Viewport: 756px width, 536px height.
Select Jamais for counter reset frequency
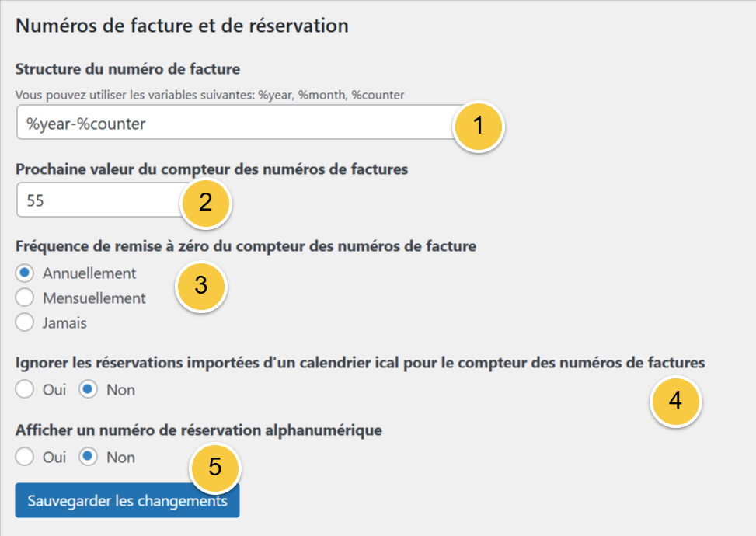(x=26, y=323)
